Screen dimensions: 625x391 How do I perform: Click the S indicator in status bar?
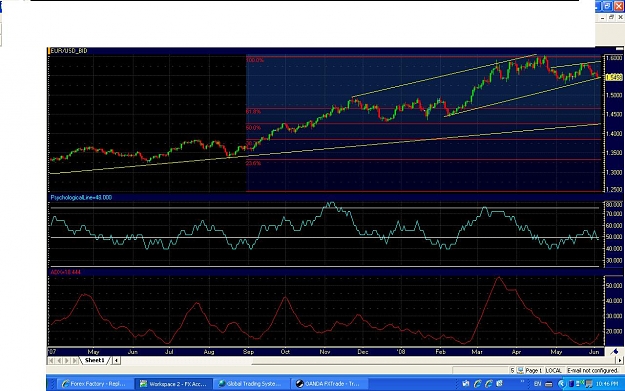(513, 370)
